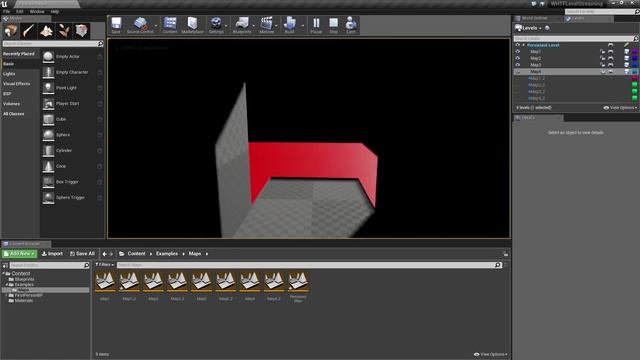Screen dimensions: 640x360
Task: Toggle visibility eye for Persistent Level
Action: 518,45
